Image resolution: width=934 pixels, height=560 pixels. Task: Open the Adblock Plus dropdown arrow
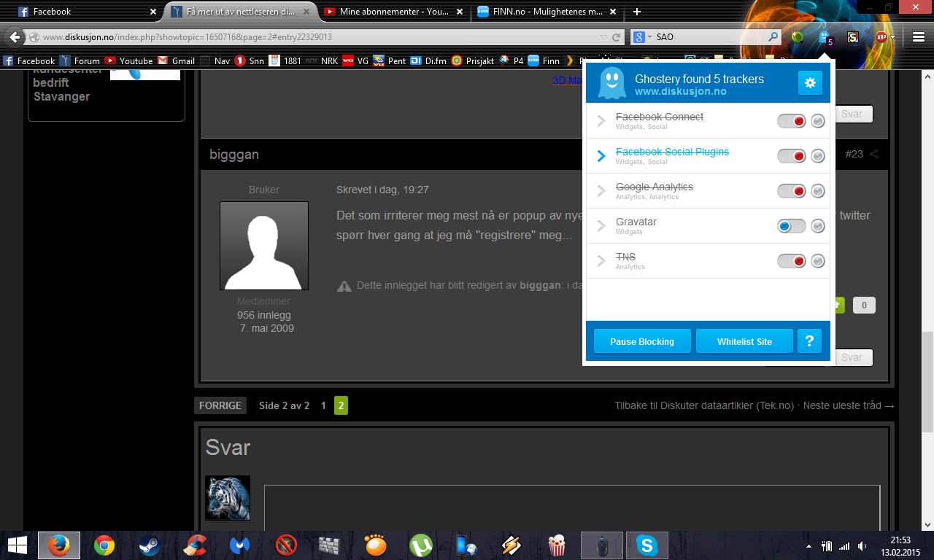coord(893,37)
